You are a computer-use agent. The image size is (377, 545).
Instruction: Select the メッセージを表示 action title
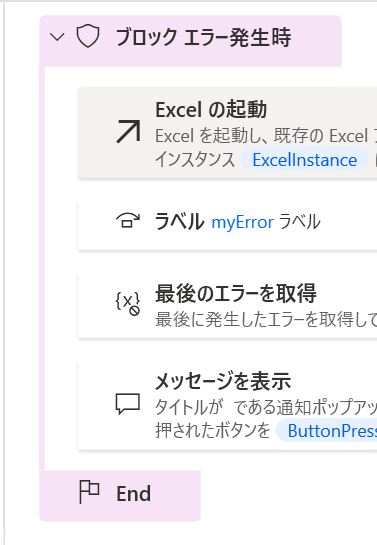click(x=223, y=381)
